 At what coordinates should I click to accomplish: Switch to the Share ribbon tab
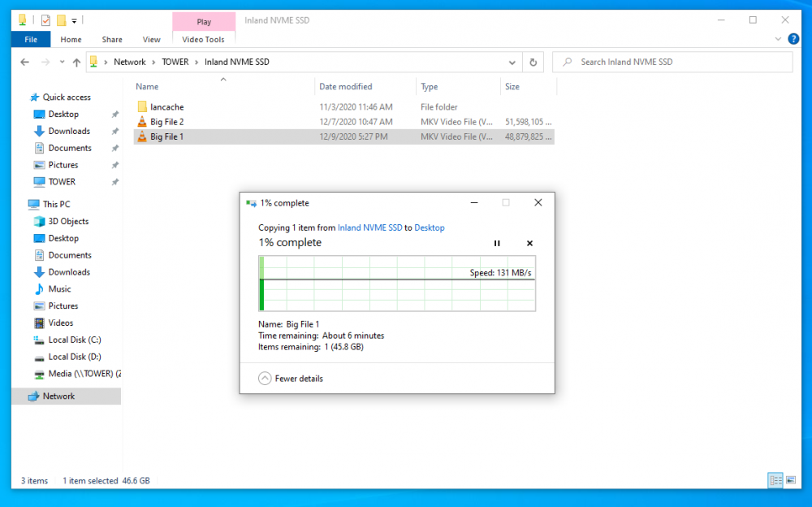[x=112, y=39]
